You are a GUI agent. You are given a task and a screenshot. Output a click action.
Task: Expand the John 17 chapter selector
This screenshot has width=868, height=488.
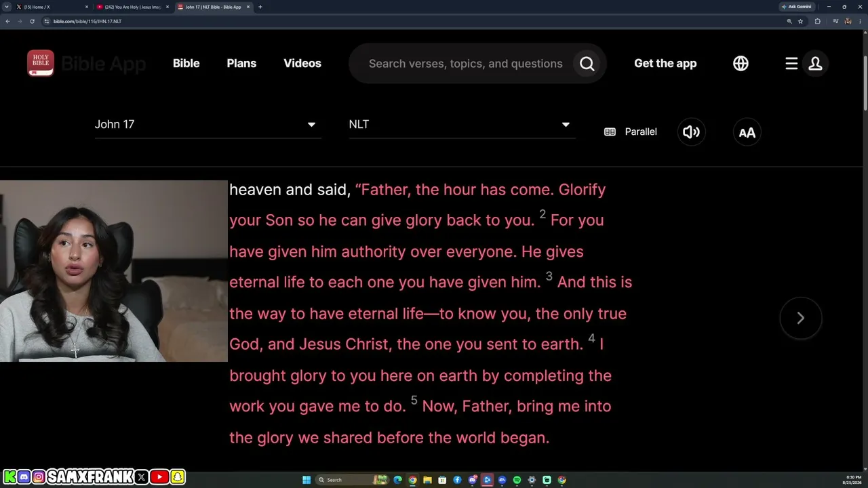[208, 125]
